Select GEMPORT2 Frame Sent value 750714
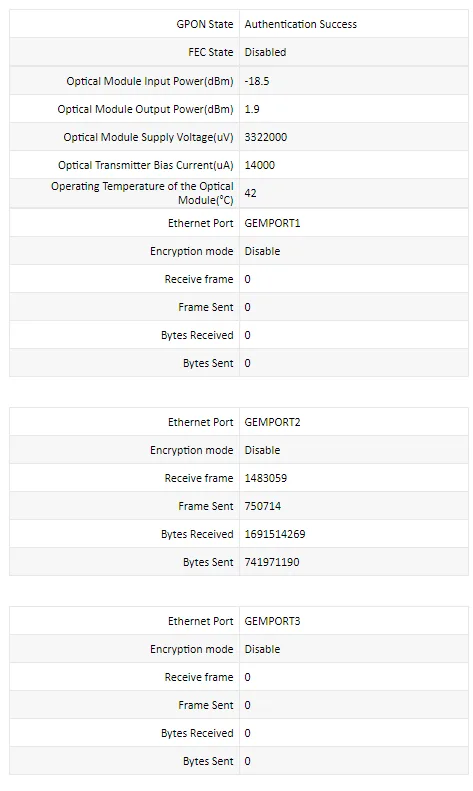This screenshot has height=791, width=473. [263, 506]
